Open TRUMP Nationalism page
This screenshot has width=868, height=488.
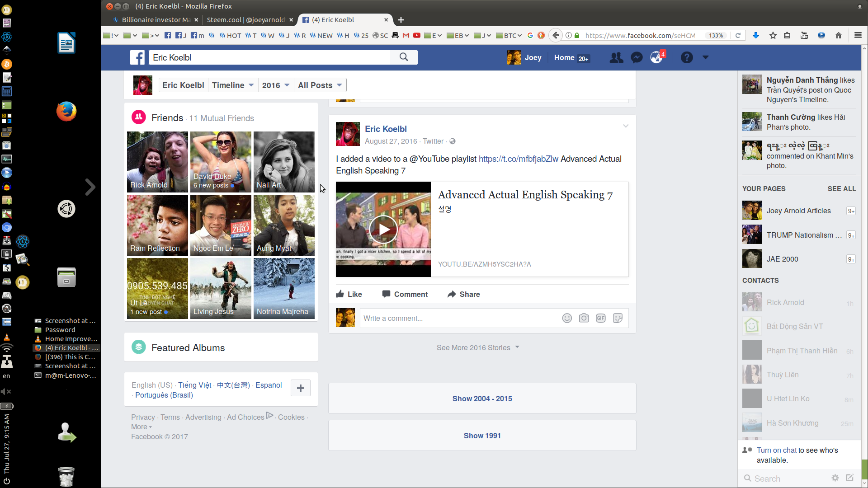pyautogui.click(x=799, y=235)
